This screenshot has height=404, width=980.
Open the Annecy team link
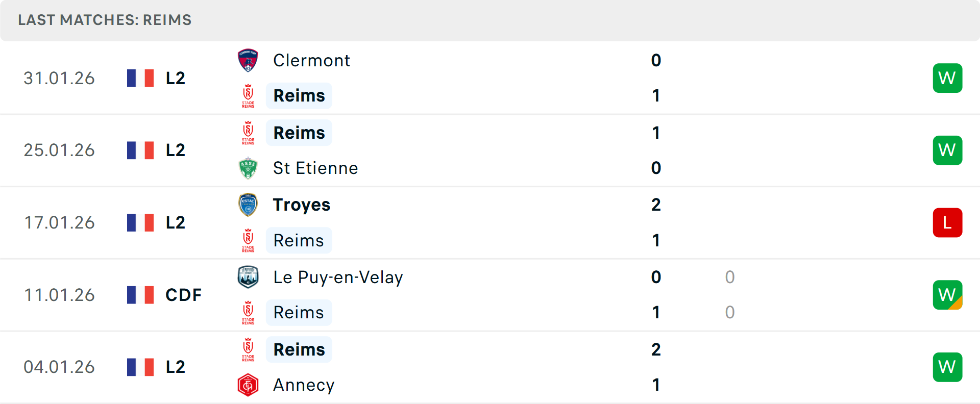click(x=304, y=385)
